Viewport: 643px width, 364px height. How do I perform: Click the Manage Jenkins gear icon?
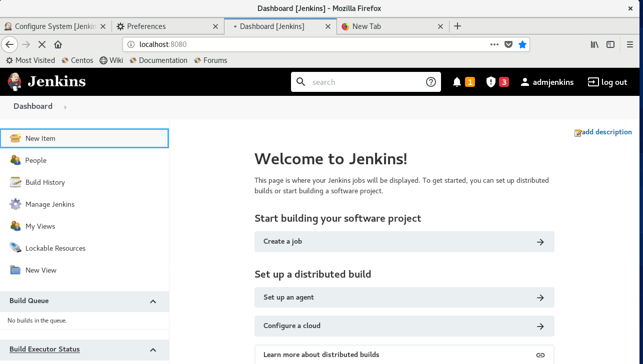pos(15,204)
